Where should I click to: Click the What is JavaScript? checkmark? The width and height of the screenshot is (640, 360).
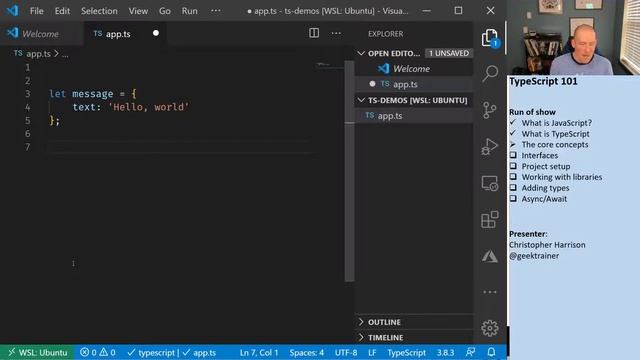513,122
